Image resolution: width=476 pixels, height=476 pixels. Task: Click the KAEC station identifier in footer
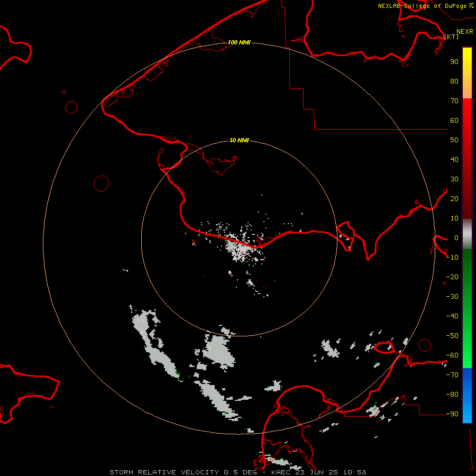coord(281,472)
